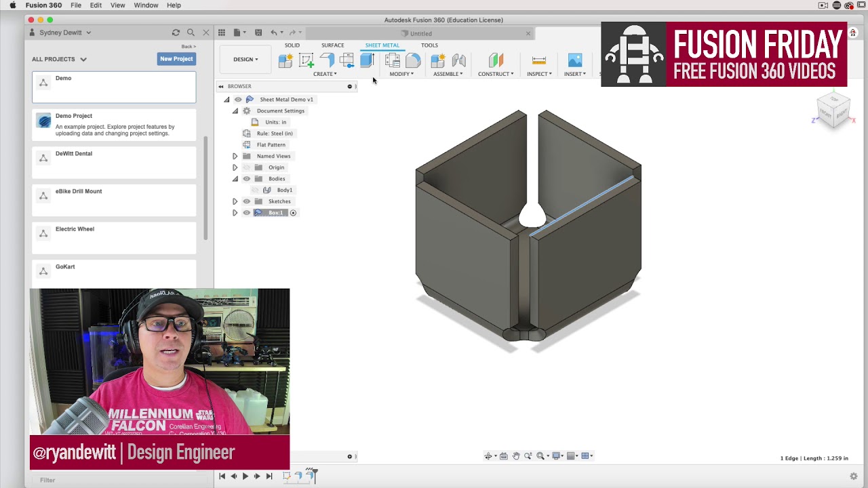Click the Back link in data panel
Screen dimensions: 868x488
point(188,46)
